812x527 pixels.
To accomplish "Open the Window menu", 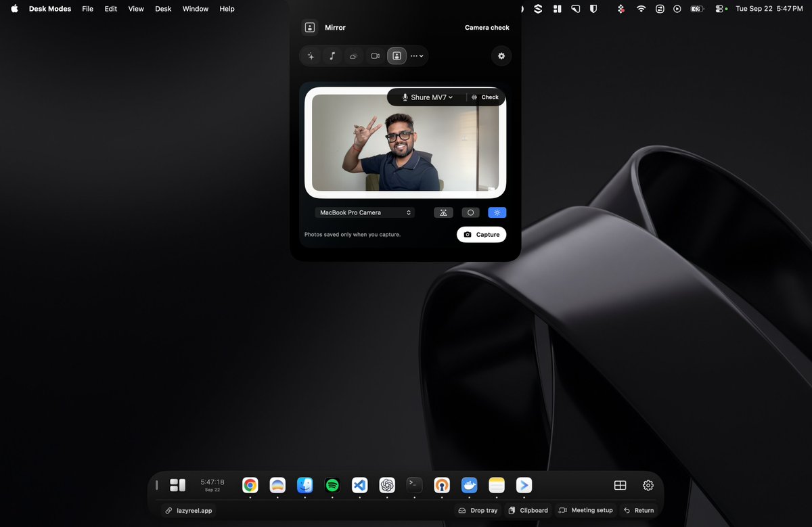I will tap(196, 9).
